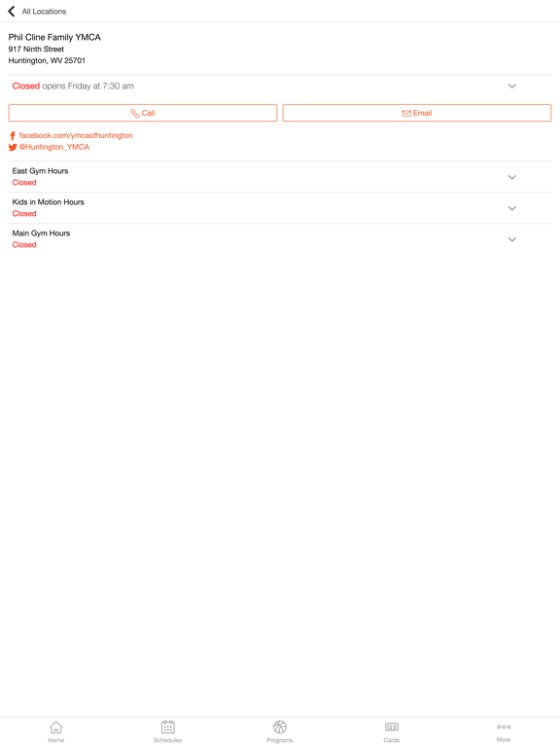Select the Kids in Motion Hours label
This screenshot has width=560, height=747.
pyautogui.click(x=48, y=202)
